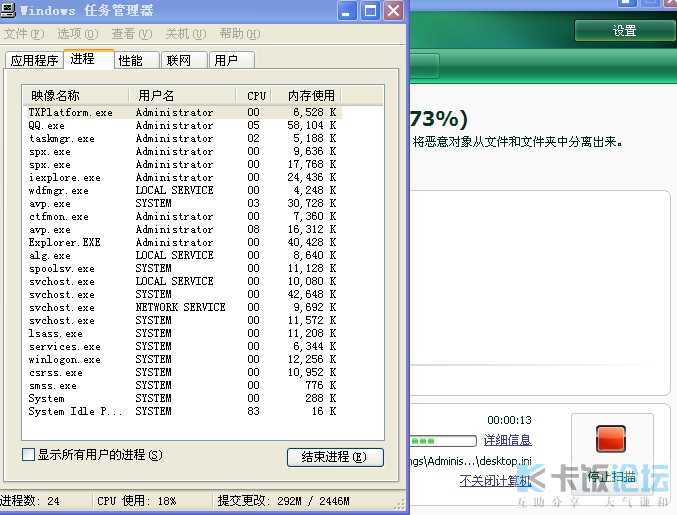The image size is (677, 515).
Task: Maximize the Task Manager window
Action: pos(370,10)
